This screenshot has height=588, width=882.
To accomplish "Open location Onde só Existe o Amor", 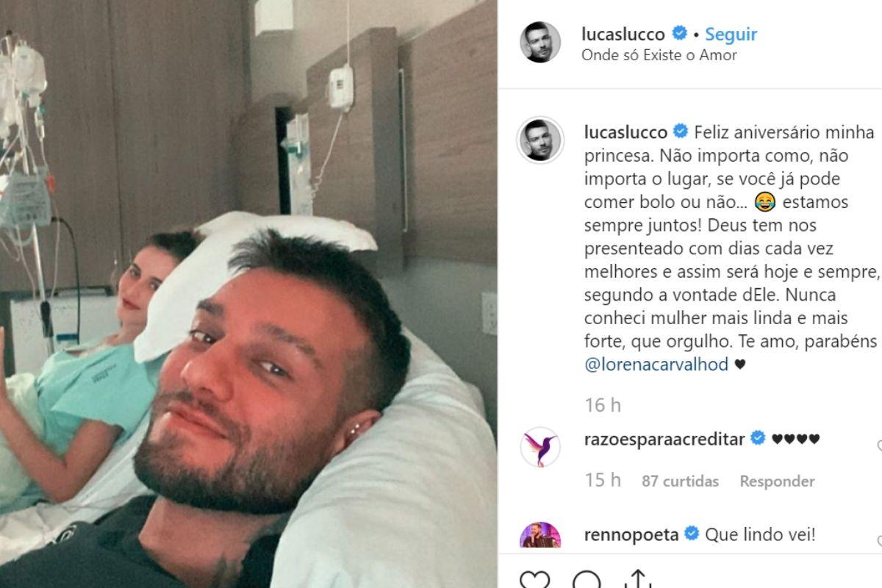I will point(659,55).
